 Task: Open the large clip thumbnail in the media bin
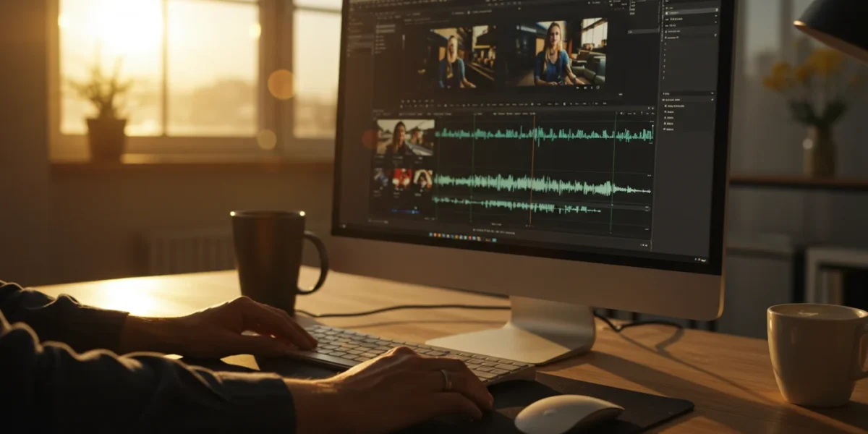pos(404,137)
